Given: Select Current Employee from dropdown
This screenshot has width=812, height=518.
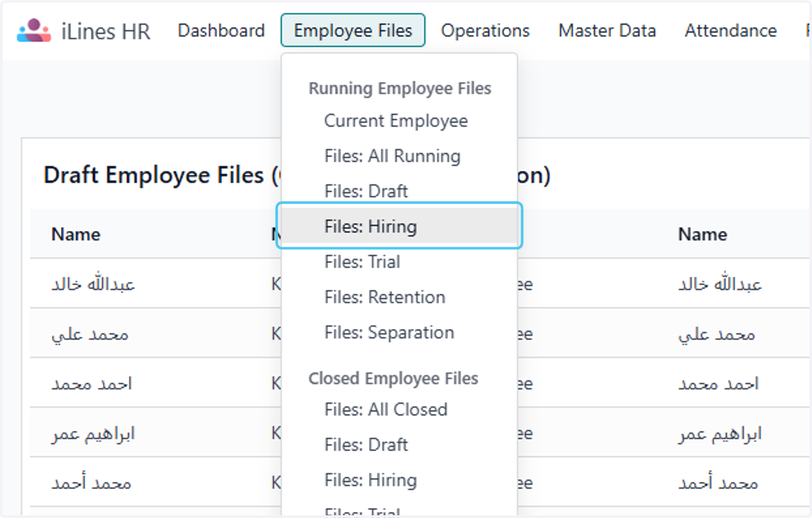Looking at the screenshot, I should (396, 121).
